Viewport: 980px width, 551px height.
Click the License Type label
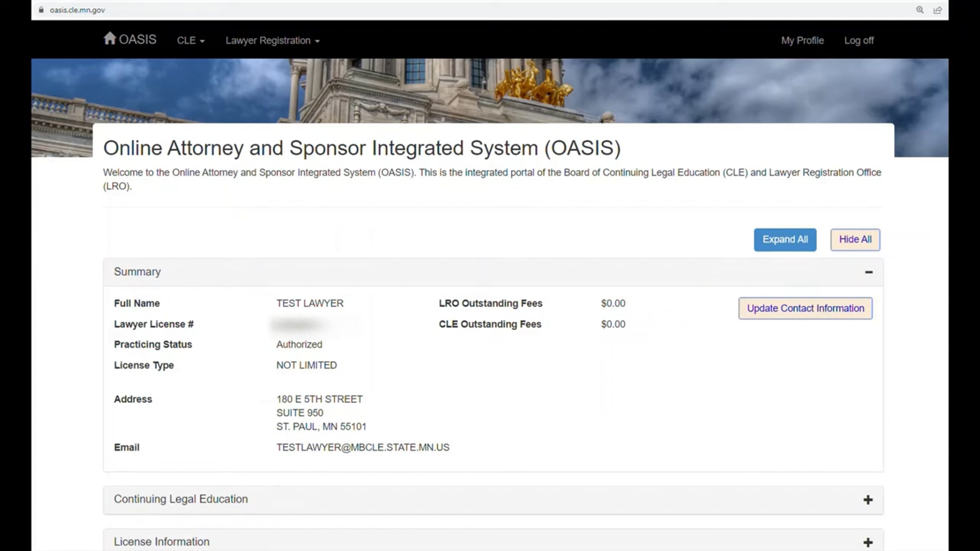point(144,365)
